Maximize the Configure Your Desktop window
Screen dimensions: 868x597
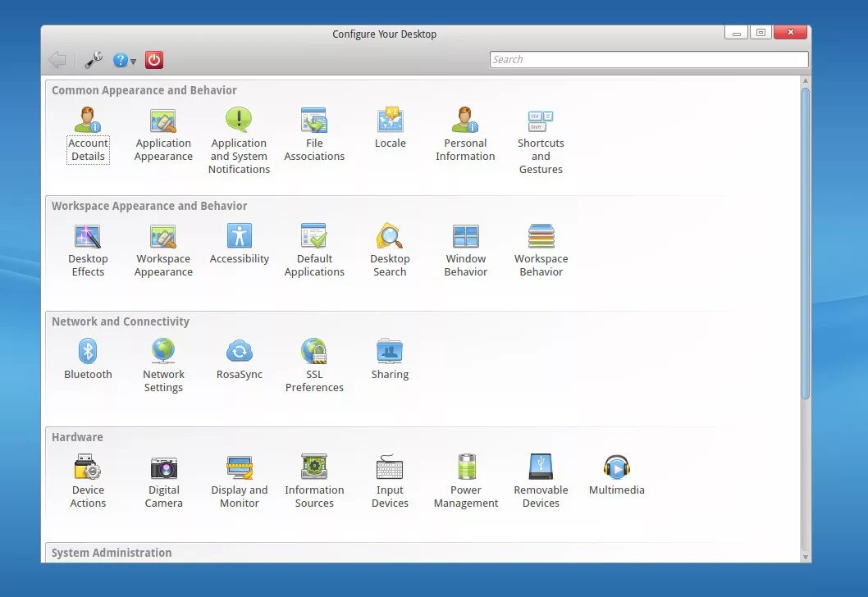761,33
